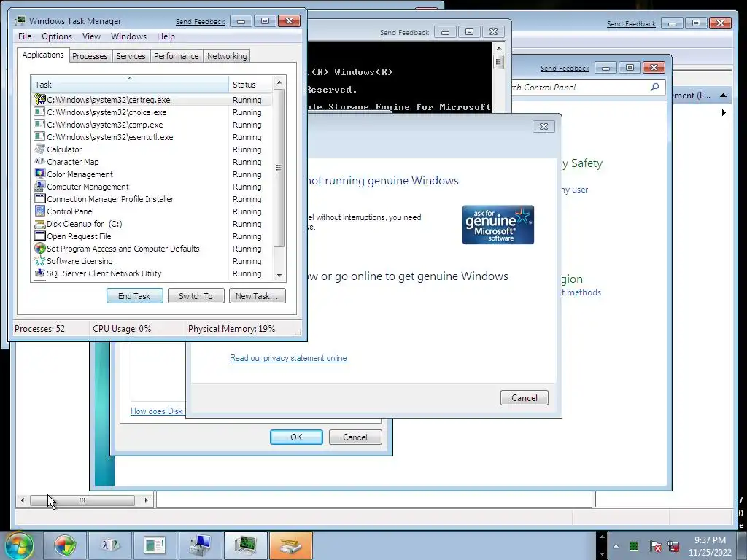Sort tasks by the Task column header

[x=129, y=85]
